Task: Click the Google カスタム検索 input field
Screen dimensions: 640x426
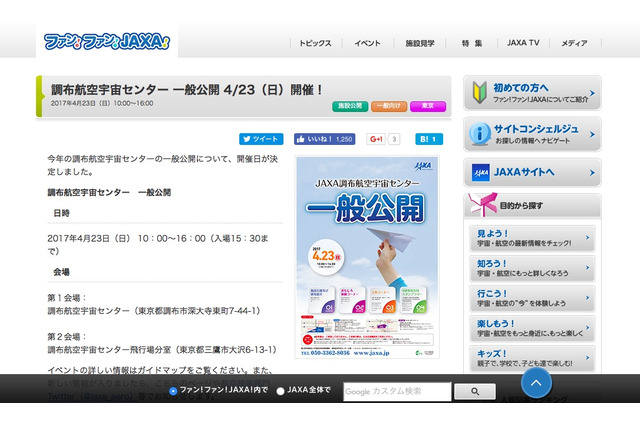Action: point(397,391)
